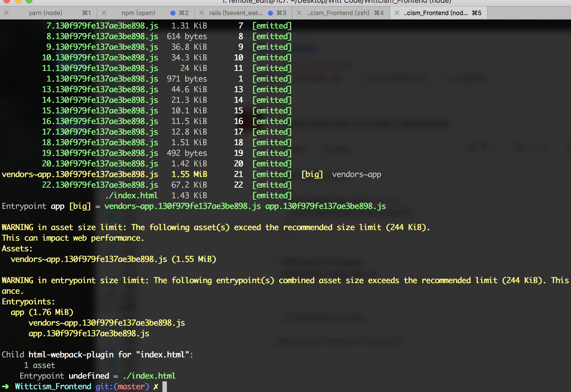571x392 pixels.
Task: Click the yellow [big] label text
Action: point(312,174)
